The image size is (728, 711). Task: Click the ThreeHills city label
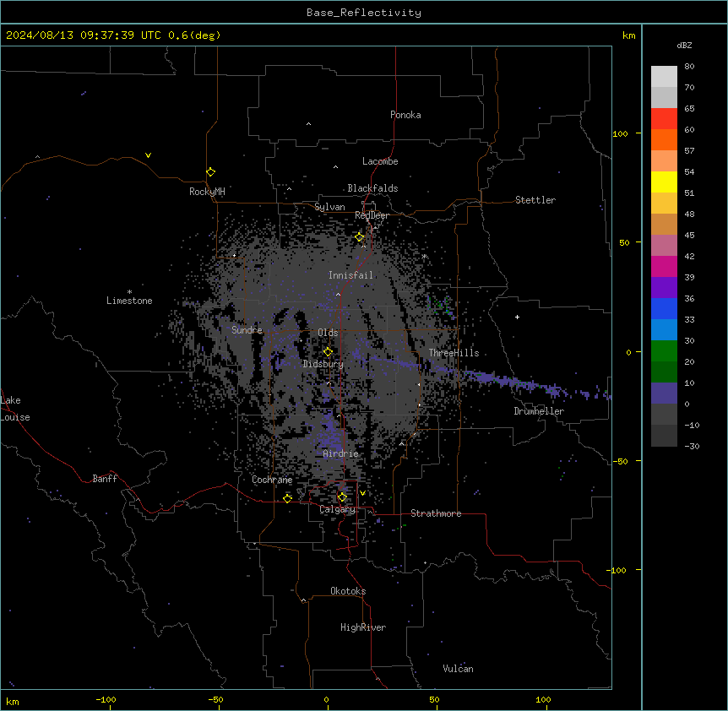[x=454, y=353]
